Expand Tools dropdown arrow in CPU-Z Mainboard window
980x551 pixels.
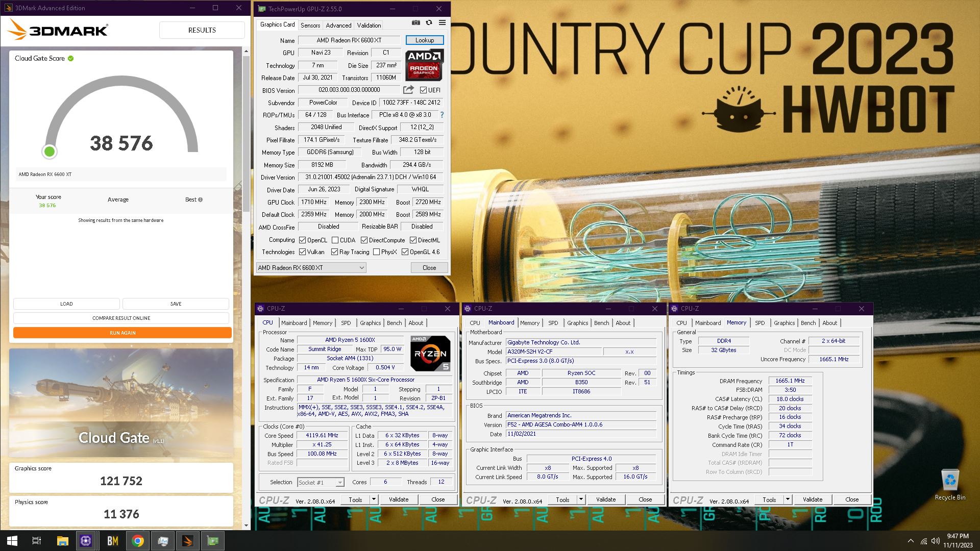(581, 499)
